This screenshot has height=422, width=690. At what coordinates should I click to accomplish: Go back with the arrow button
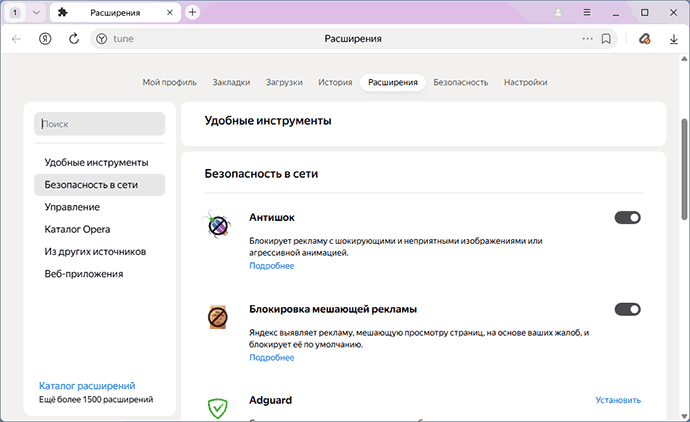16,39
